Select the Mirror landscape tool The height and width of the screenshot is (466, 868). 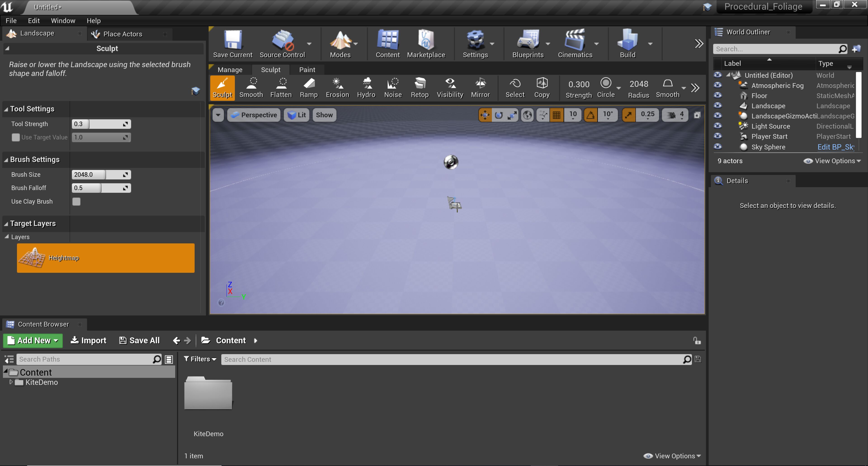tap(480, 87)
